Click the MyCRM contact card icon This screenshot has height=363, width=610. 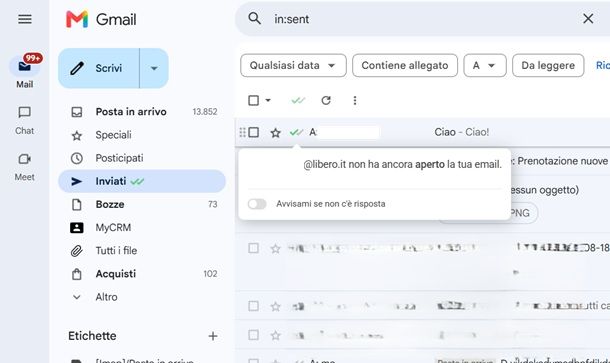tap(77, 228)
